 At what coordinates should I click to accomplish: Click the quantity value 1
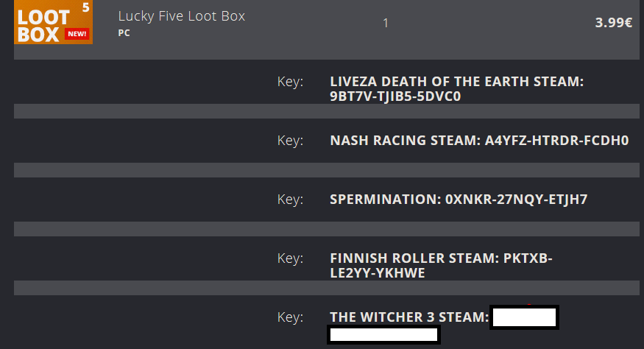coord(385,23)
